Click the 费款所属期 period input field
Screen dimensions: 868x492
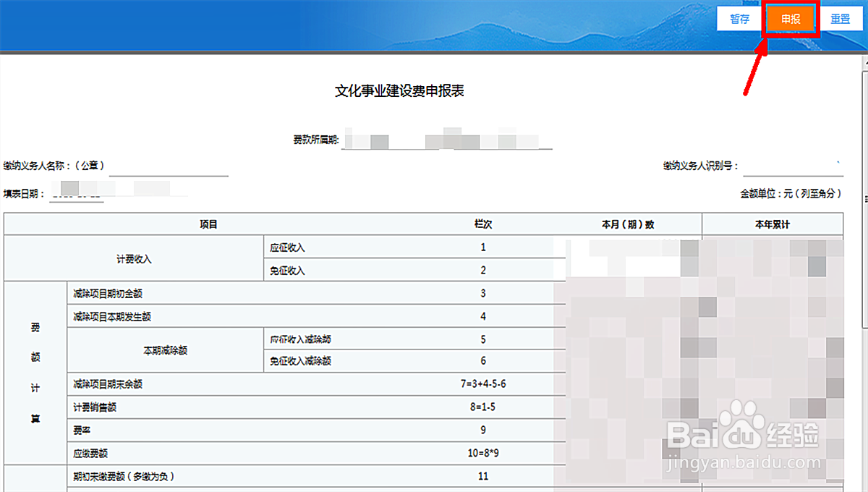pos(448,140)
